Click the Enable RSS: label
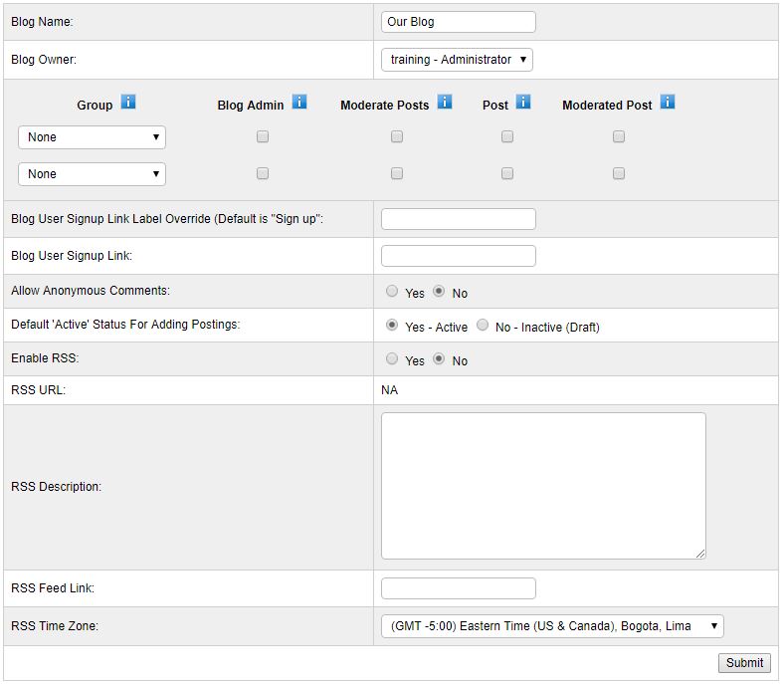 (45, 358)
